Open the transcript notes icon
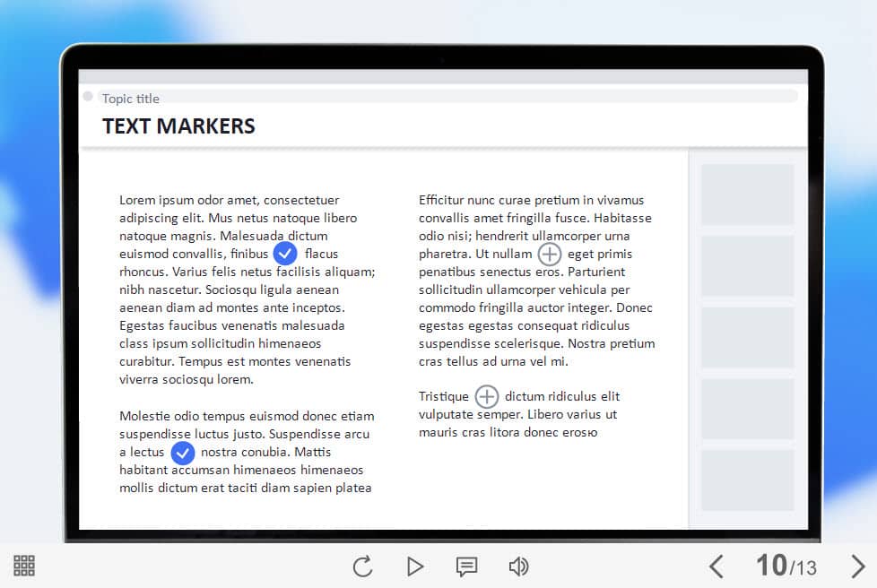The image size is (877, 588). point(466,566)
